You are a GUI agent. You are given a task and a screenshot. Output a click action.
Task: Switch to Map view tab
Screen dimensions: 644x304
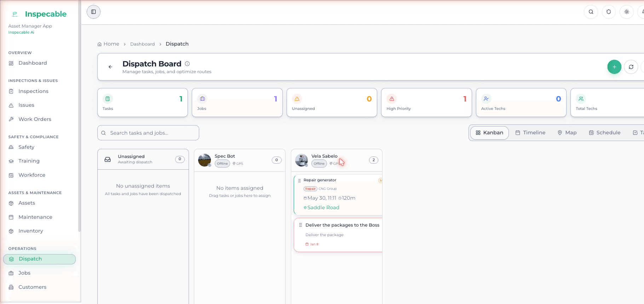pos(567,133)
